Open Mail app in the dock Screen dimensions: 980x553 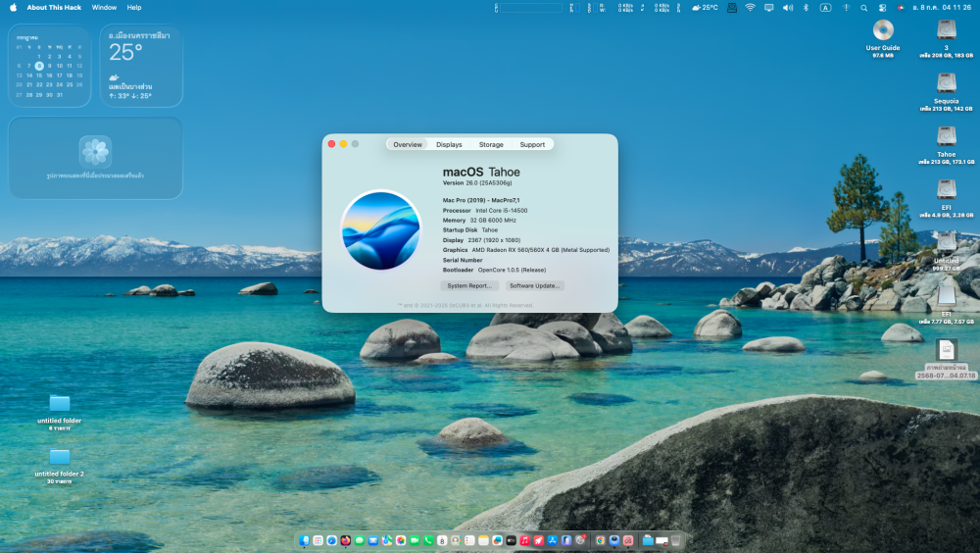coord(373,540)
